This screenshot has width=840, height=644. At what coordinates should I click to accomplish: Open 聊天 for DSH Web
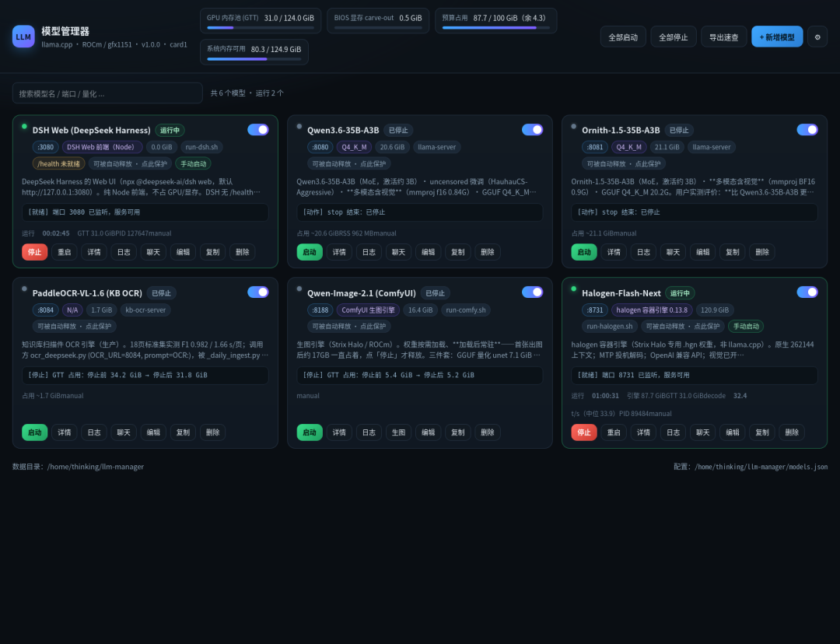click(153, 252)
